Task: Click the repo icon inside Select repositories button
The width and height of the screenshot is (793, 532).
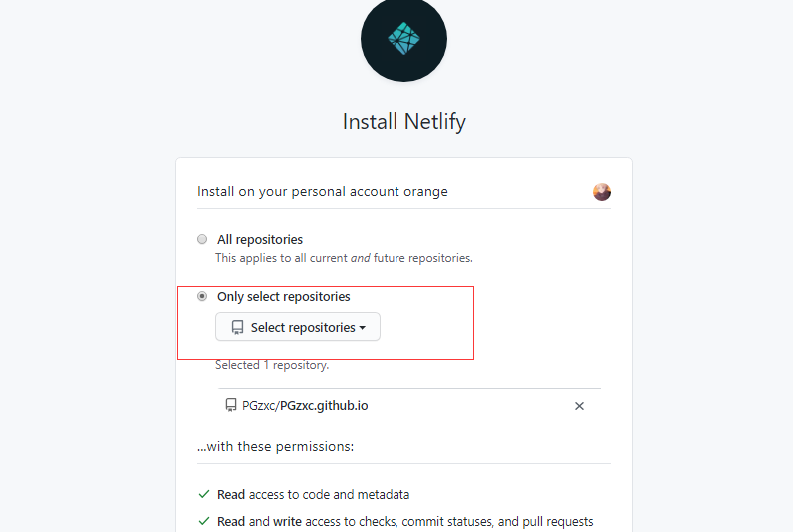Action: 237,328
